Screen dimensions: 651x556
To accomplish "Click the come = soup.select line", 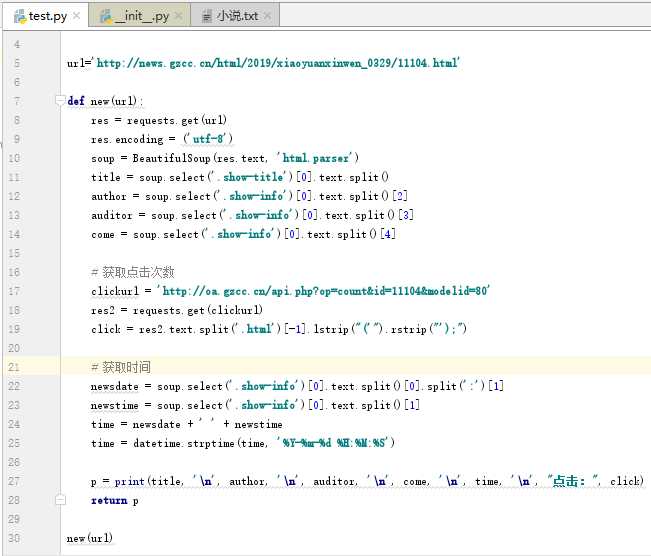I will [x=243, y=234].
